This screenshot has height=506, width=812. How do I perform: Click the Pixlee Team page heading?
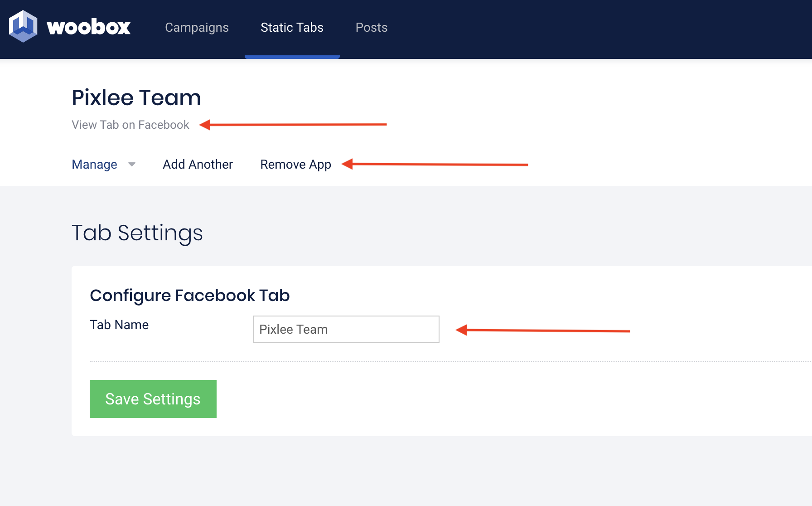[x=136, y=98]
